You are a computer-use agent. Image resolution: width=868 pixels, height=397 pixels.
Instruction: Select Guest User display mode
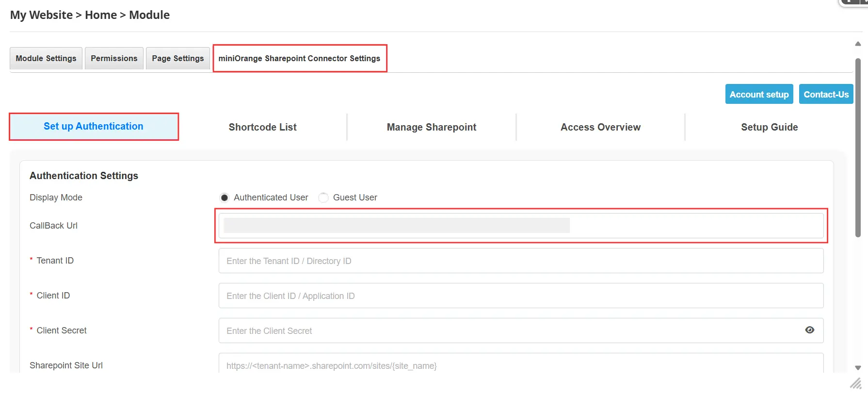tap(323, 198)
